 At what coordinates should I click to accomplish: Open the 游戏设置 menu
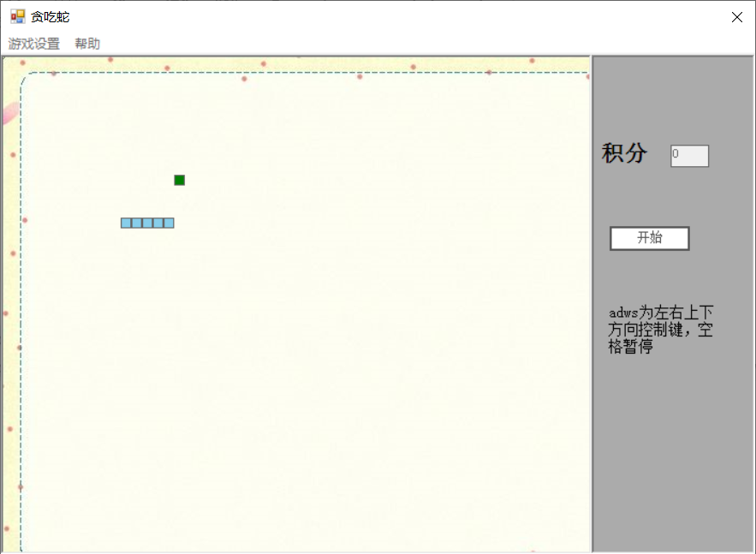(x=33, y=44)
